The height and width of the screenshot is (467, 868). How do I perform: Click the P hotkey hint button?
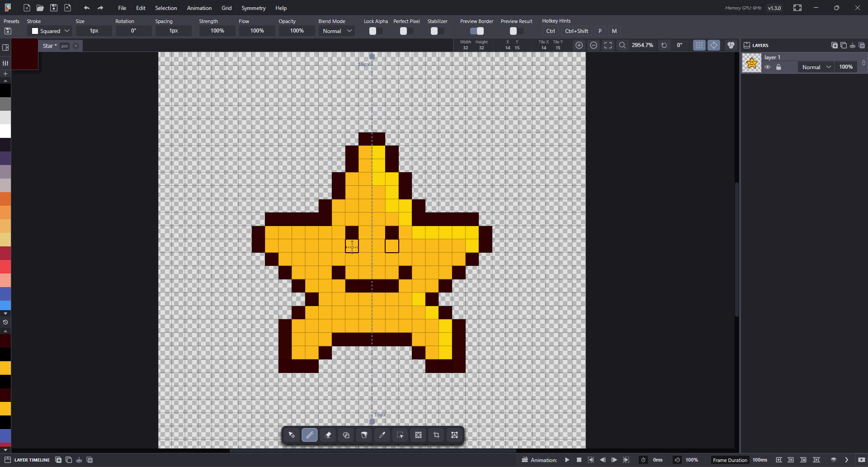coord(600,31)
